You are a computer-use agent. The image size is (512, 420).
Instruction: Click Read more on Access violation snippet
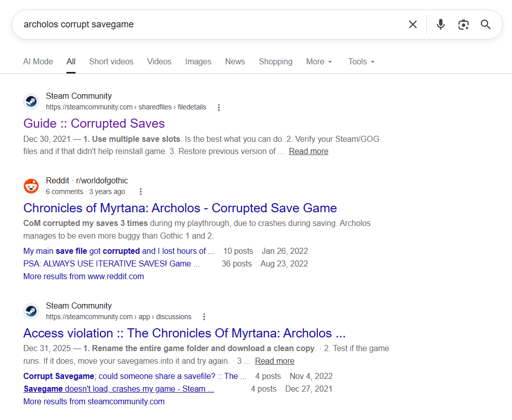[x=275, y=361]
